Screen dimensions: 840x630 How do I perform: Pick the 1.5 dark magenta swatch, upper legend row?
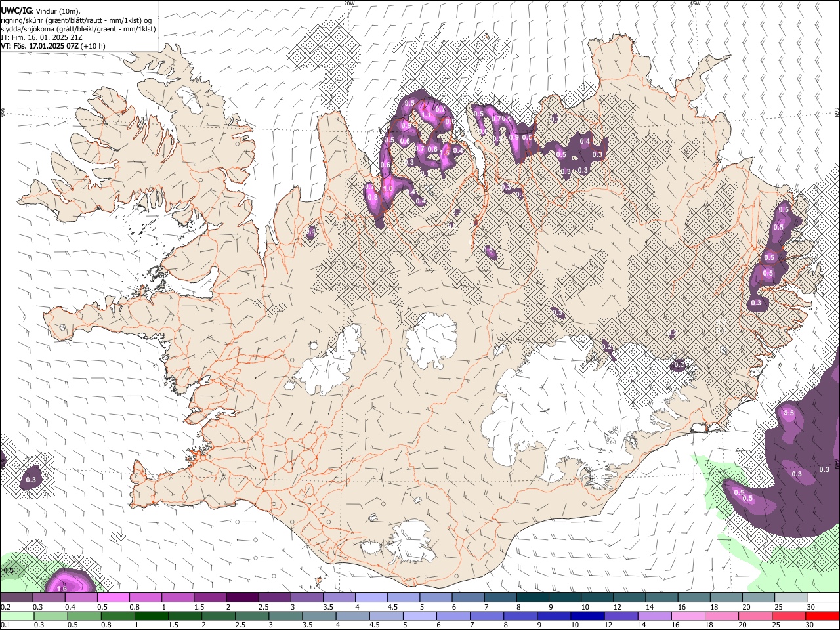210,598
